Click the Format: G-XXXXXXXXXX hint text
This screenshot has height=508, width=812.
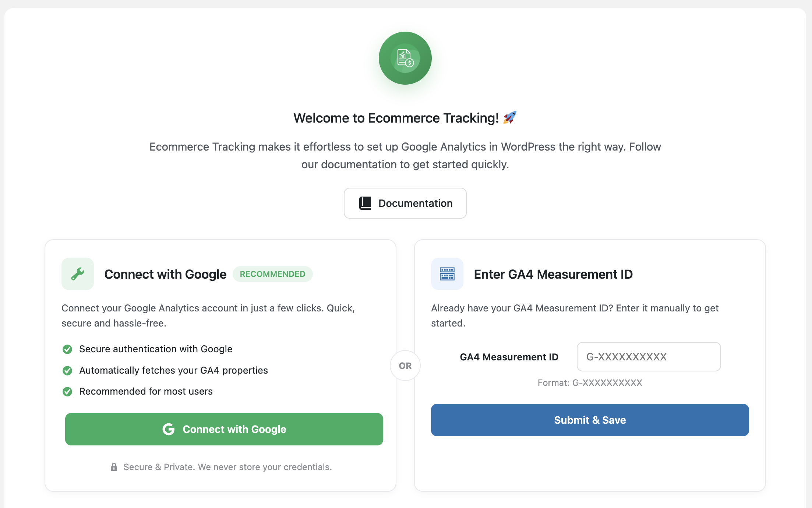point(590,383)
